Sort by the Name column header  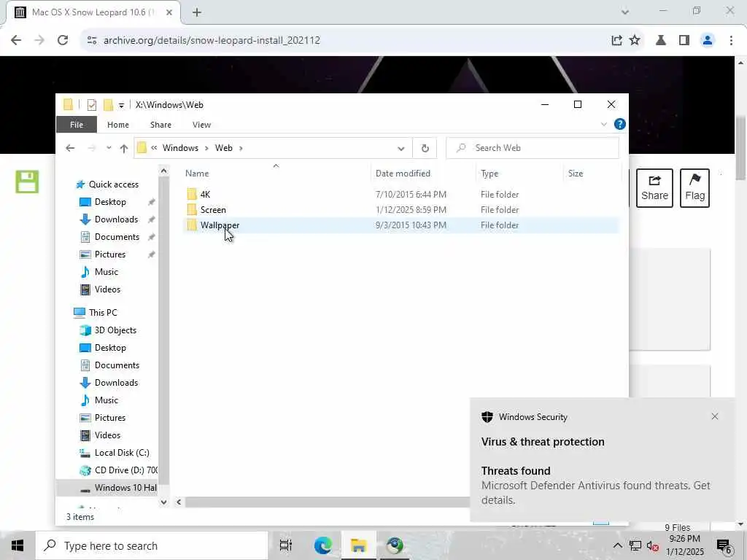coord(197,174)
